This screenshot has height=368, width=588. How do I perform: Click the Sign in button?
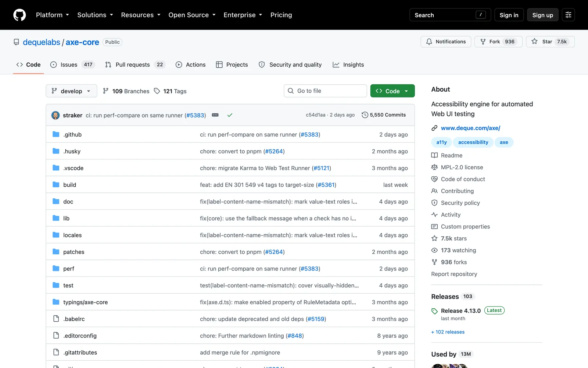(509, 15)
